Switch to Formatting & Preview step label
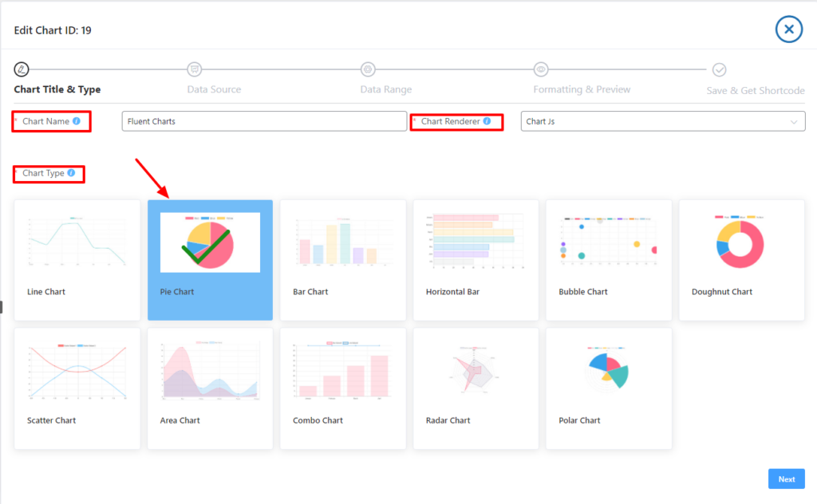The image size is (817, 504). 582,89
